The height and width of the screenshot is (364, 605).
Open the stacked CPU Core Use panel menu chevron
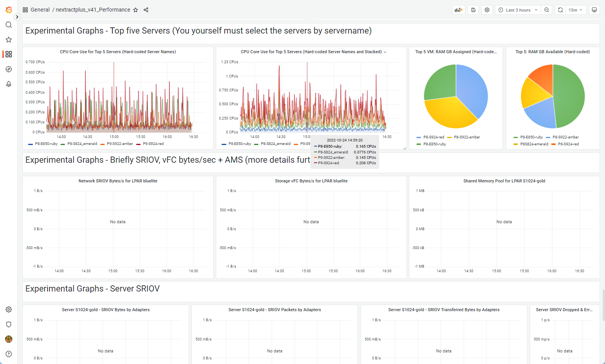(385, 52)
